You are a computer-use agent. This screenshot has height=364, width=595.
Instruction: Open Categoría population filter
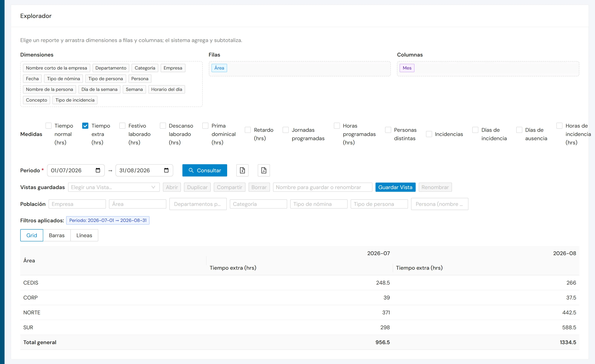(258, 204)
